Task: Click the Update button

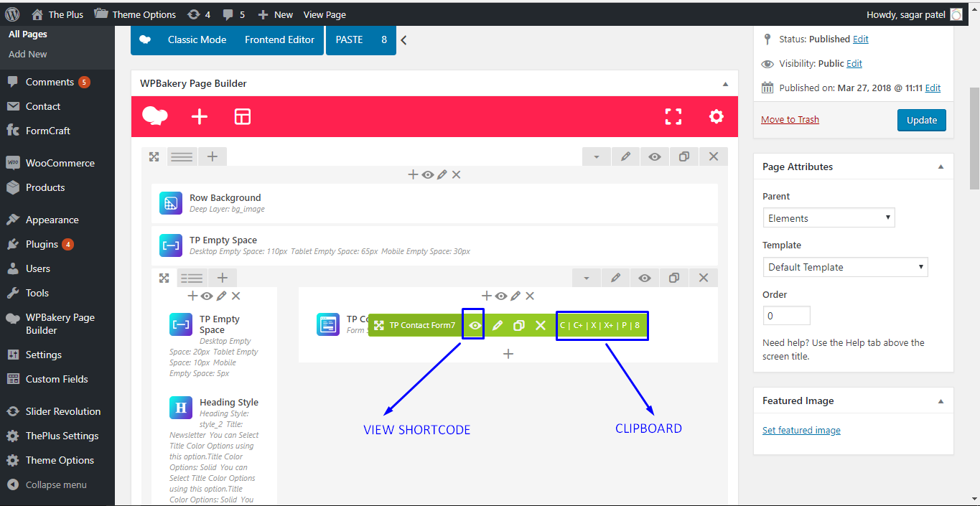Action: pos(922,120)
